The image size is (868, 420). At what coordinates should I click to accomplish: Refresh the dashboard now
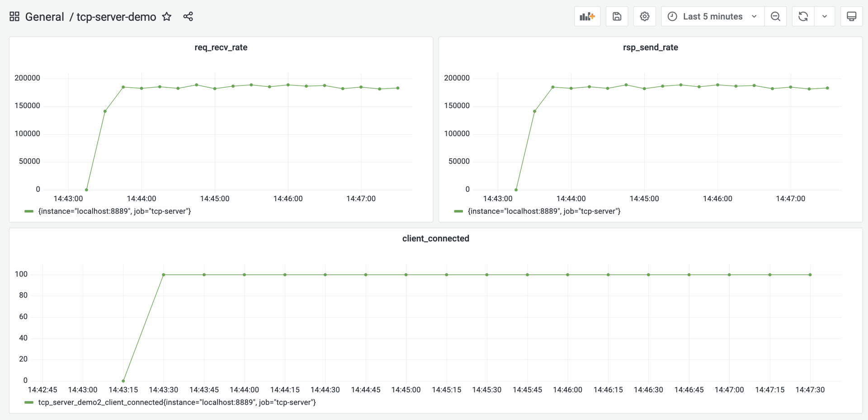(803, 17)
